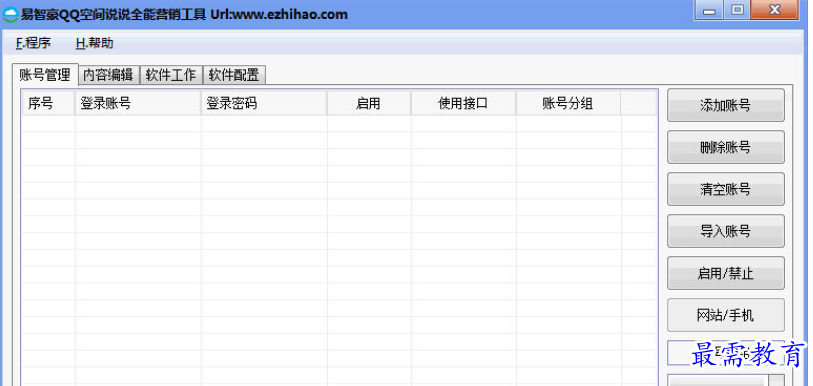Switch to the 软件工作 tab
This screenshot has width=813, height=386.
pos(171,75)
